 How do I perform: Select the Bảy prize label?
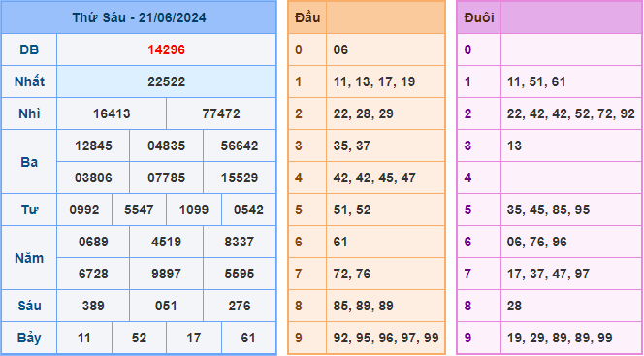(x=29, y=338)
